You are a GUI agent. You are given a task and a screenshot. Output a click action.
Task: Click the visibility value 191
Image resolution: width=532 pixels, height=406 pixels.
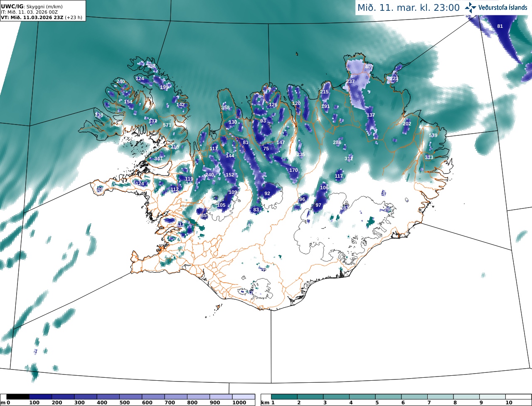click(325, 106)
